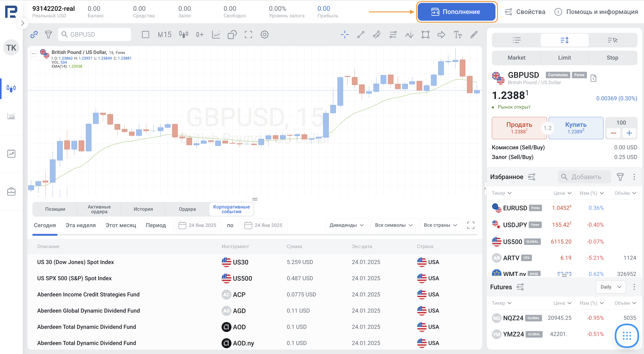The image size is (644, 354).
Task: Open the Дивиденды dropdown
Action: pos(346,225)
